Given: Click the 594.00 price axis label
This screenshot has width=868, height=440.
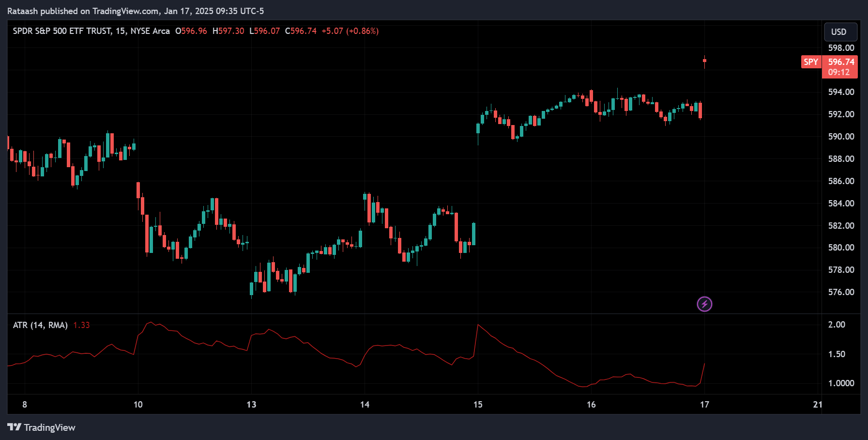Looking at the screenshot, I should (x=841, y=92).
